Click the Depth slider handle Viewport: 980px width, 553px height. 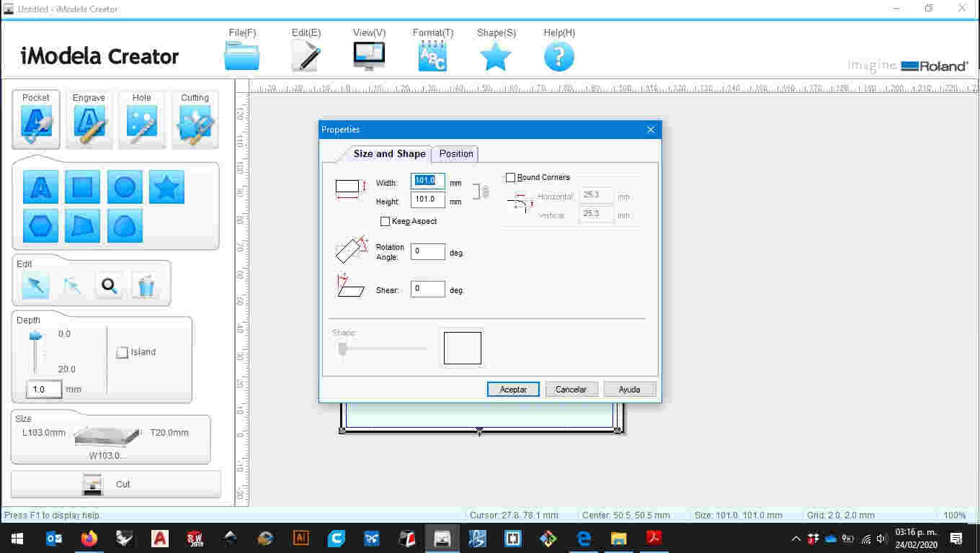pyautogui.click(x=35, y=336)
